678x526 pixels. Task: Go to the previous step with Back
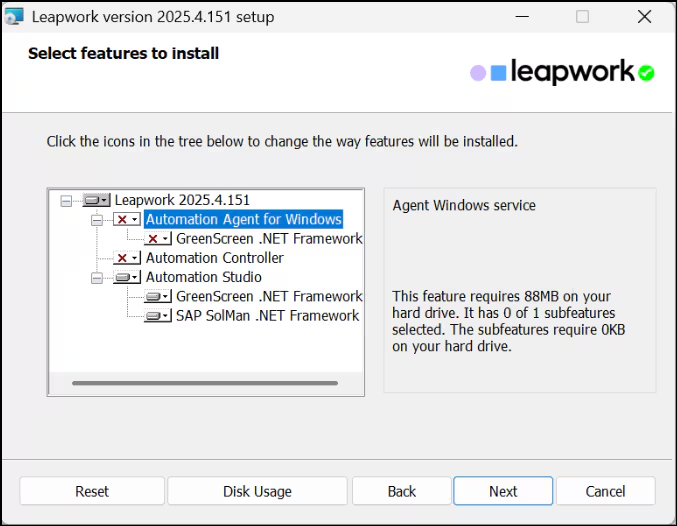[x=401, y=491]
